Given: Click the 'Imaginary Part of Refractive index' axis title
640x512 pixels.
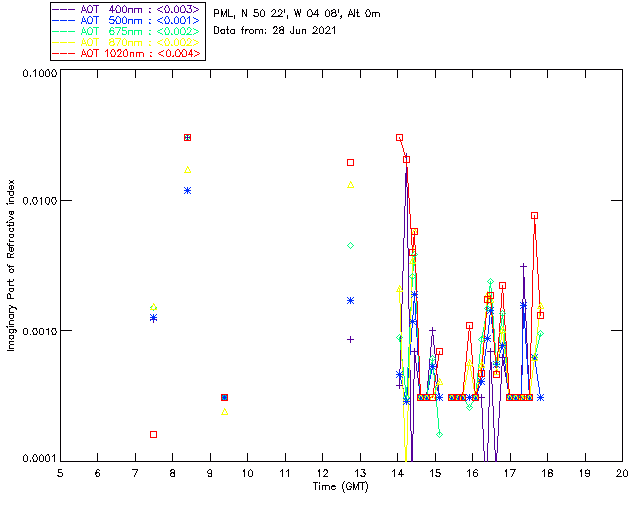Looking at the screenshot, I should pyautogui.click(x=11, y=265).
